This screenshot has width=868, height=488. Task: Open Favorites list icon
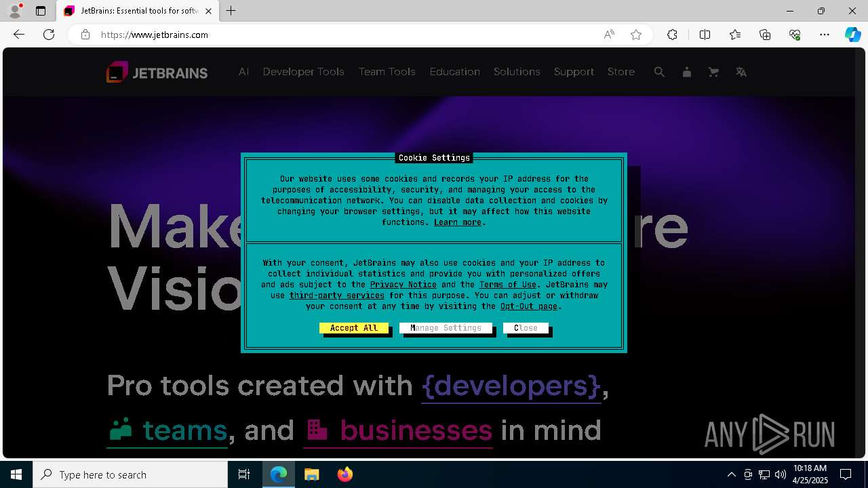pos(735,35)
